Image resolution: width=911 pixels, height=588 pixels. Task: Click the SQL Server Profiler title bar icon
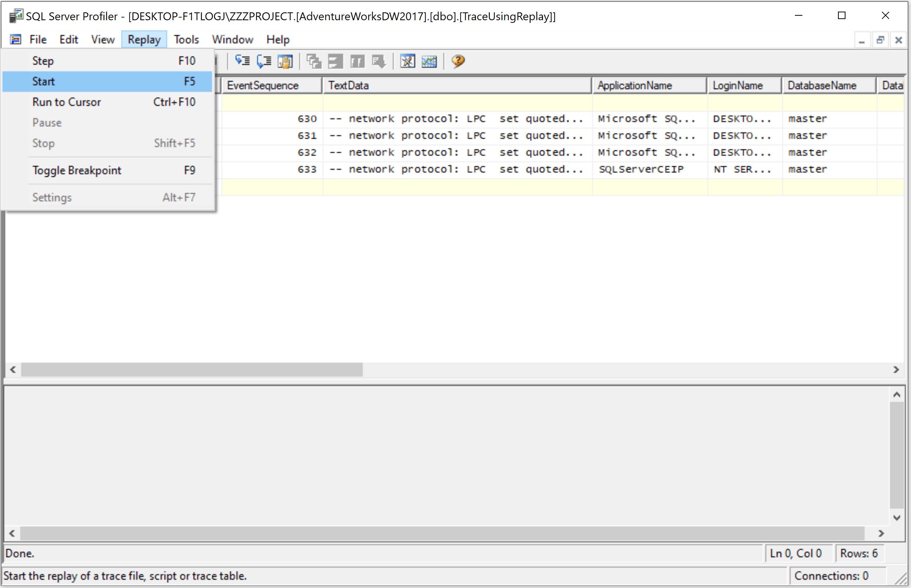click(16, 16)
